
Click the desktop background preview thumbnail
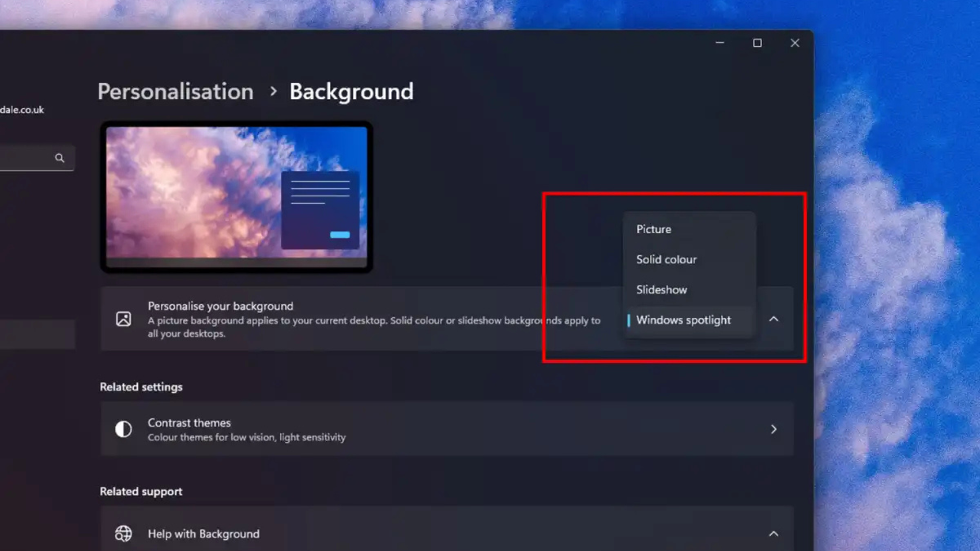236,196
